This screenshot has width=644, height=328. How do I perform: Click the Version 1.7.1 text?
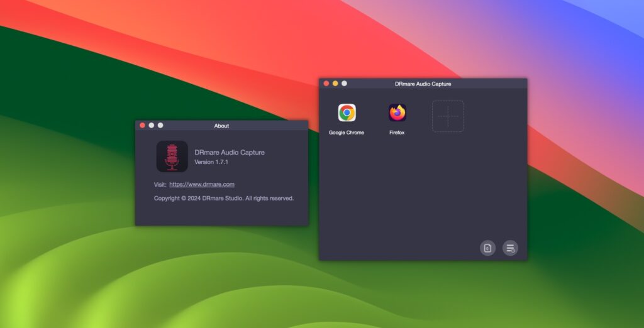pyautogui.click(x=211, y=162)
